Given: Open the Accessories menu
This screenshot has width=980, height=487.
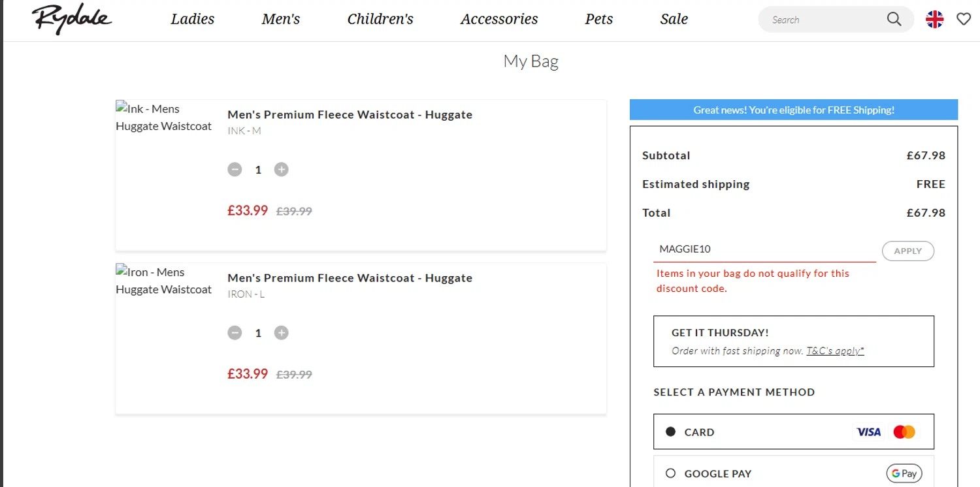Looking at the screenshot, I should 499,19.
